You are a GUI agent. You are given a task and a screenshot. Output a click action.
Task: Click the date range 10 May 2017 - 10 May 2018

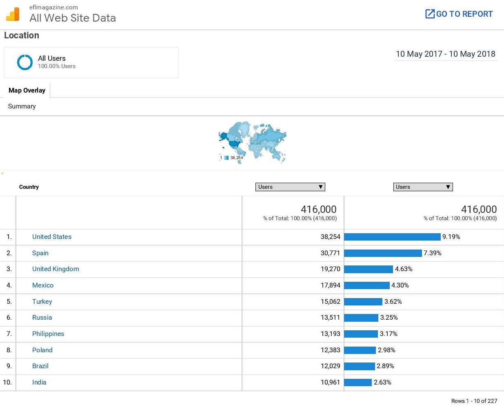445,54
